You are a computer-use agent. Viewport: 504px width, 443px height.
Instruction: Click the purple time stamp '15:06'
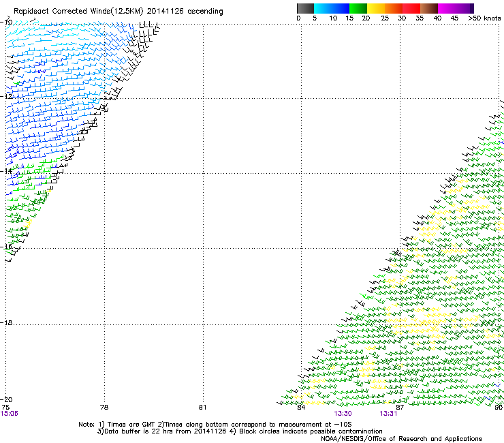[x=10, y=414]
